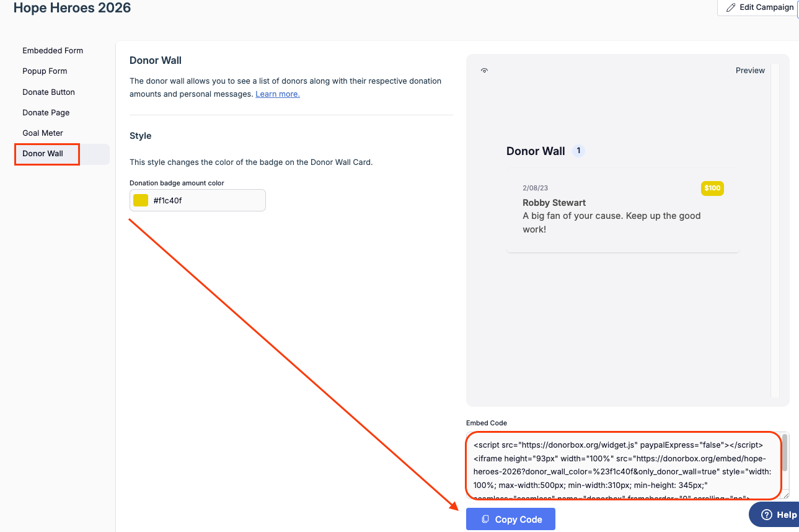Viewport: 799px width, 532px height.
Task: Click the Donation badge amount color label
Action: (177, 183)
